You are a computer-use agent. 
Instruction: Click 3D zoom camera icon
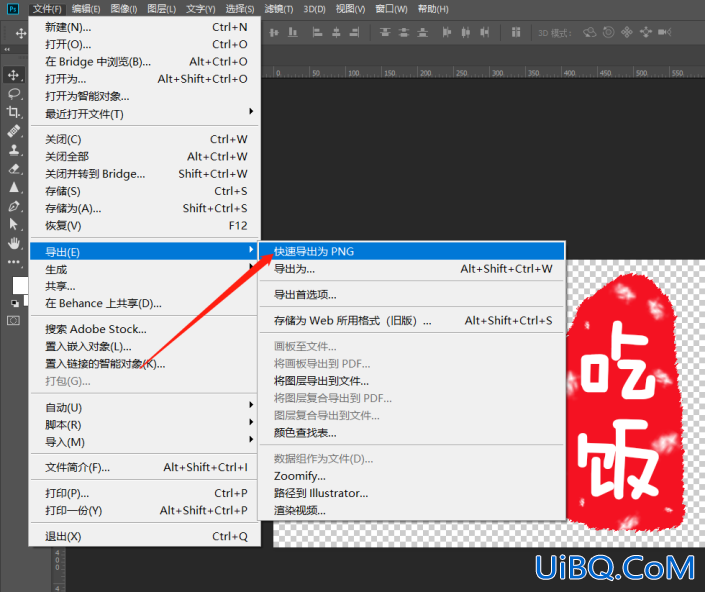pyautogui.click(x=665, y=32)
